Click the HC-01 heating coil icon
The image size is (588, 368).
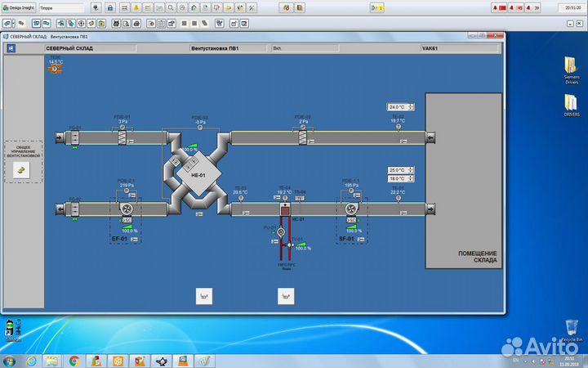tap(285, 209)
